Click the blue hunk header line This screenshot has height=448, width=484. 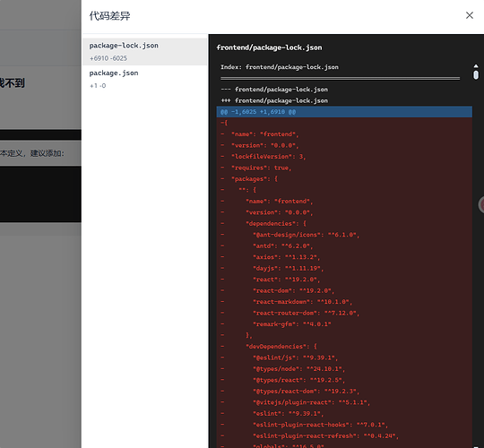click(344, 112)
